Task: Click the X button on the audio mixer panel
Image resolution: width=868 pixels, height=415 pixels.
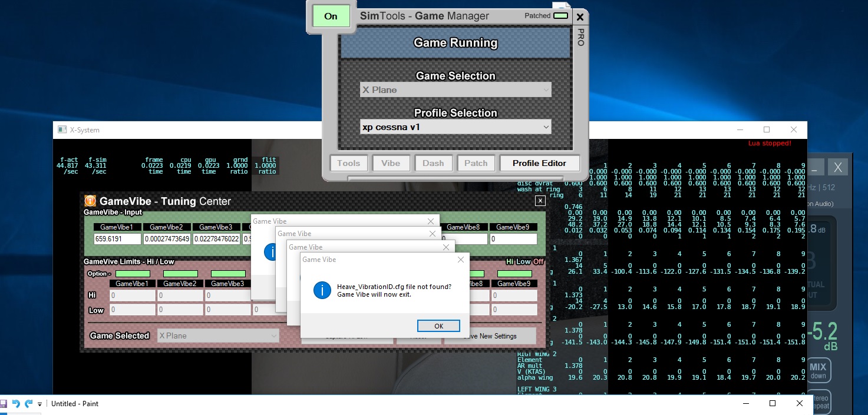Action: click(x=837, y=167)
